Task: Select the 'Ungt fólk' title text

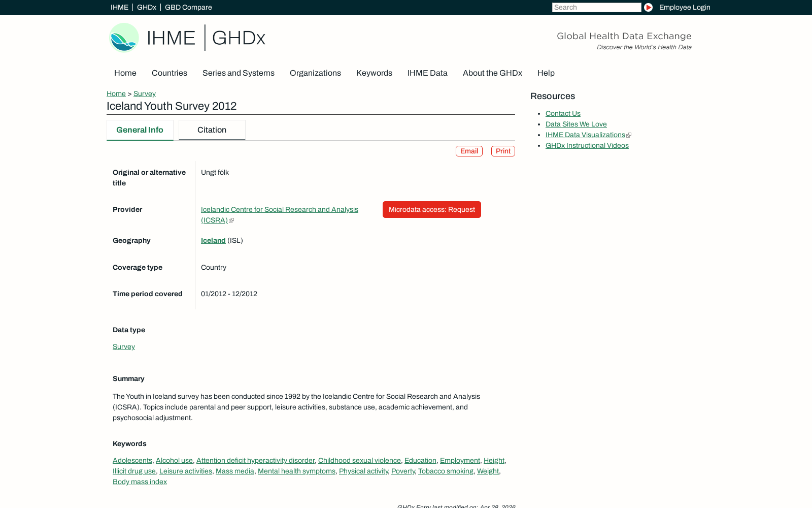Action: tap(215, 172)
